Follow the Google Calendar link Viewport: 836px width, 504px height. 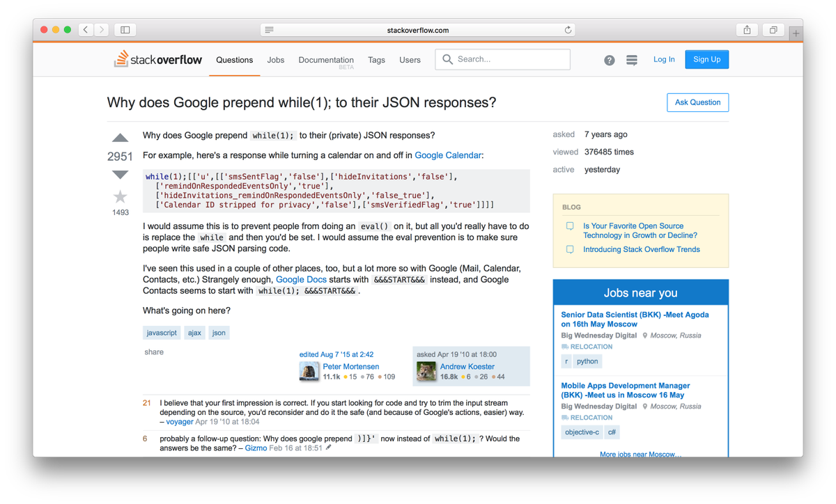tap(448, 155)
